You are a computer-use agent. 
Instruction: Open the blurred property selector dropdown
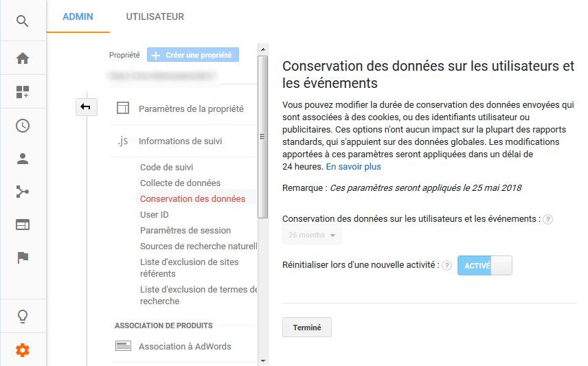[x=163, y=76]
